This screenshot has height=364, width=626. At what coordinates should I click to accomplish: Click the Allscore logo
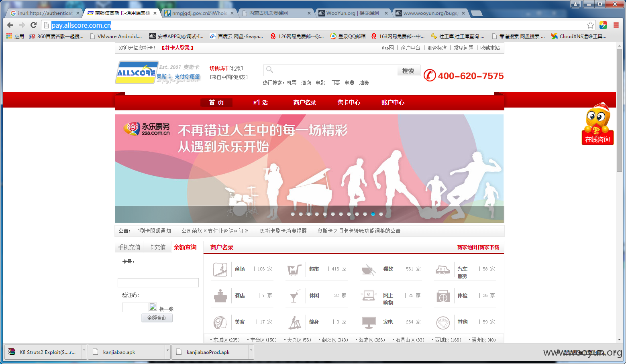tap(137, 72)
